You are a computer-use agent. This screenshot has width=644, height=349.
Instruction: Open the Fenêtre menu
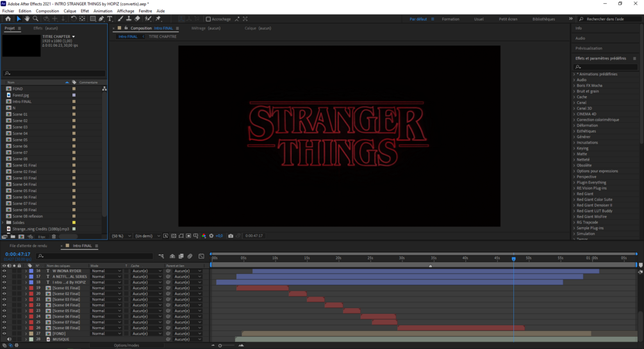(x=145, y=11)
